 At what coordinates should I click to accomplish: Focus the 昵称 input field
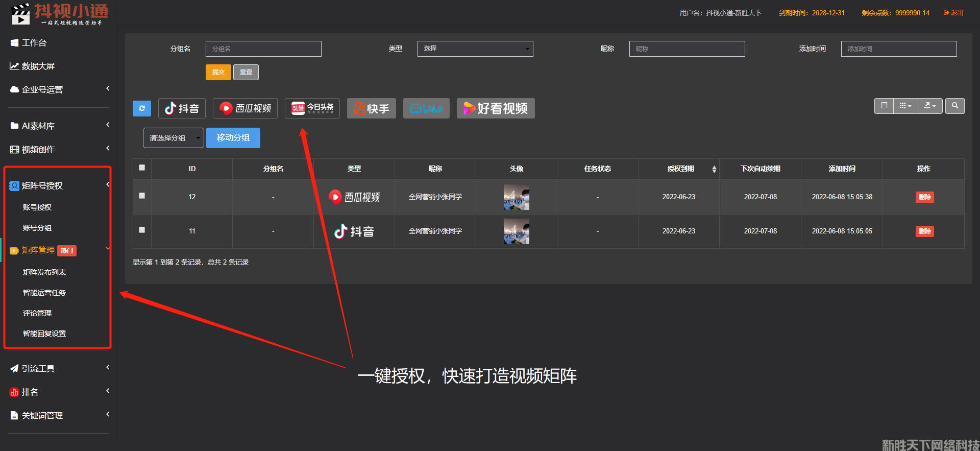687,49
